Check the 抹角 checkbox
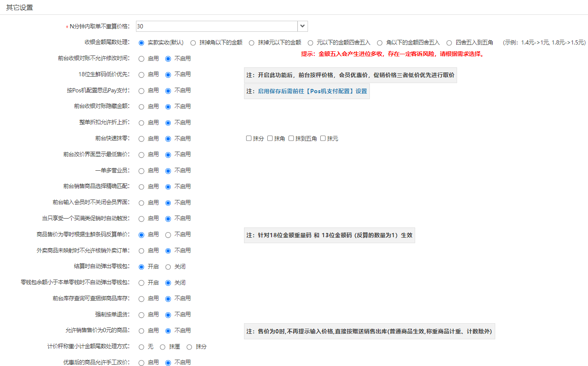588x366 pixels. point(270,139)
